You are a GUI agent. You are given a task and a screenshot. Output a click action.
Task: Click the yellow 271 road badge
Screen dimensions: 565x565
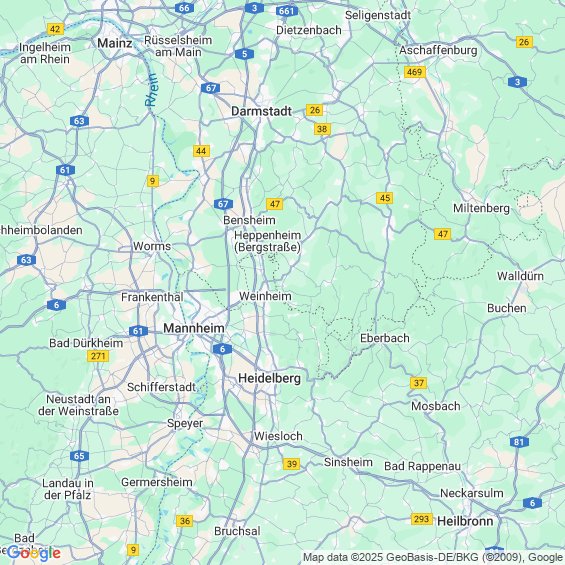click(x=98, y=356)
